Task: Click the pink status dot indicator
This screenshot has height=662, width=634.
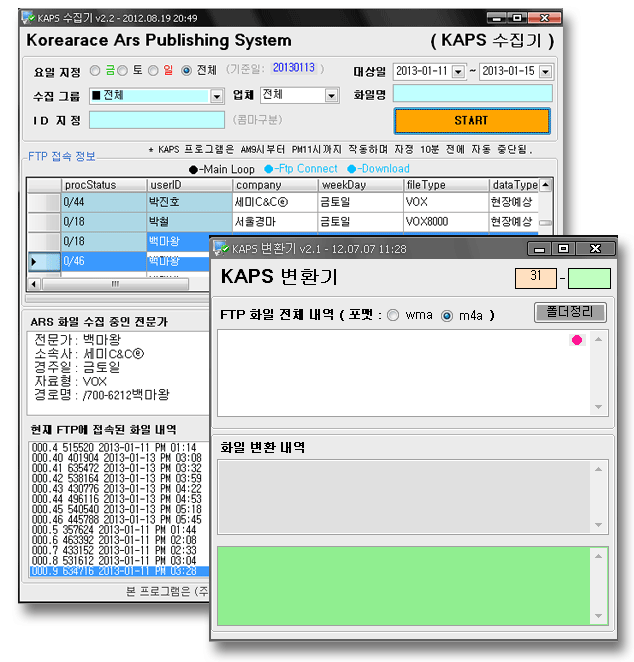Action: (x=577, y=340)
